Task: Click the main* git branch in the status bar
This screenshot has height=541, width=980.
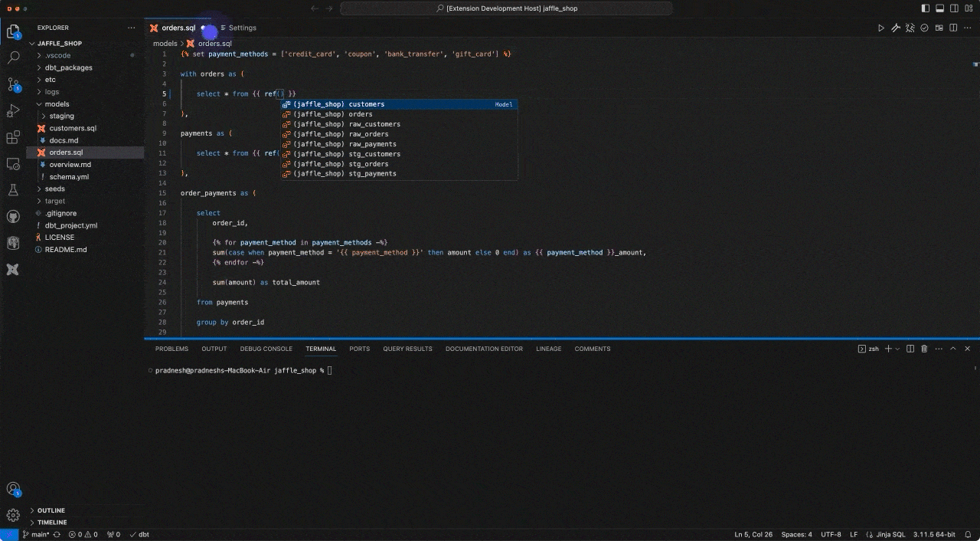Action: 36,534
